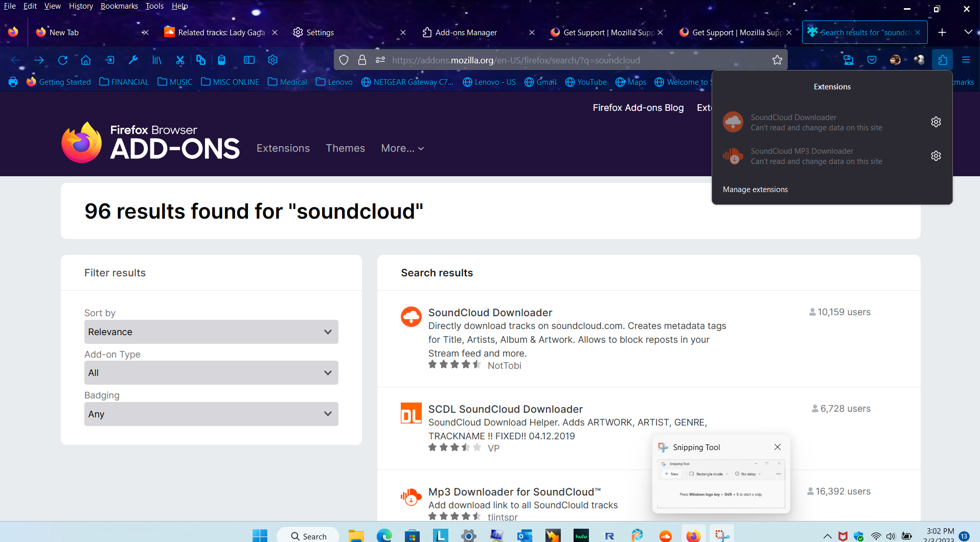Click the synced tabs icon in the toolbar

[849, 60]
